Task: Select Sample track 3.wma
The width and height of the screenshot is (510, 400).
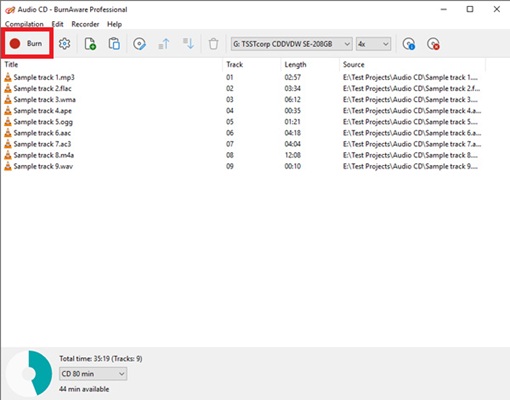Action: pos(44,99)
